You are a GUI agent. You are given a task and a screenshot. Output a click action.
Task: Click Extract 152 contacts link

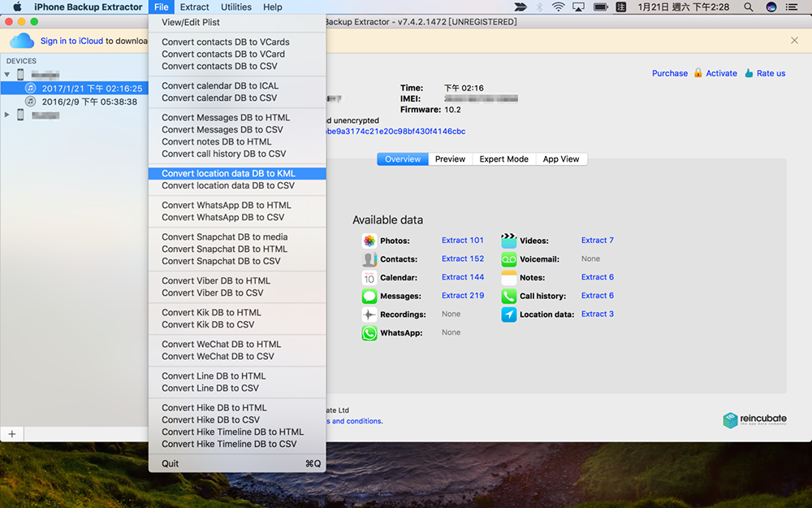[463, 258]
